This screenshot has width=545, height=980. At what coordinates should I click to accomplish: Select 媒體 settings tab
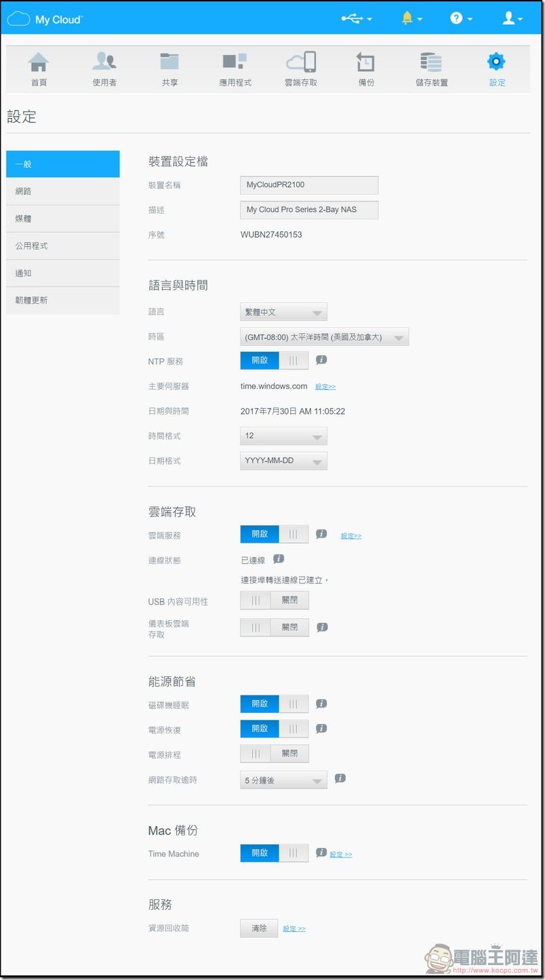click(x=63, y=219)
